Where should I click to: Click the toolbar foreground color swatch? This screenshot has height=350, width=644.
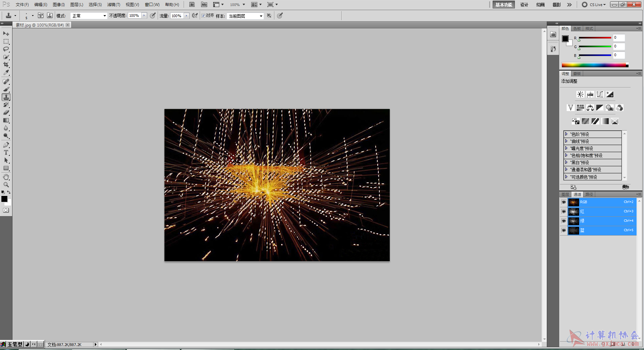click(x=4, y=199)
